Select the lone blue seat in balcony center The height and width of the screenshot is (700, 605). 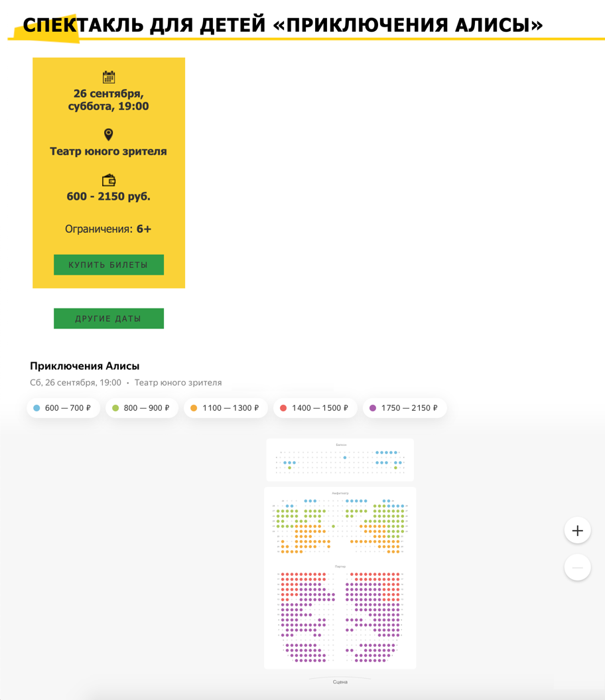coord(345,457)
